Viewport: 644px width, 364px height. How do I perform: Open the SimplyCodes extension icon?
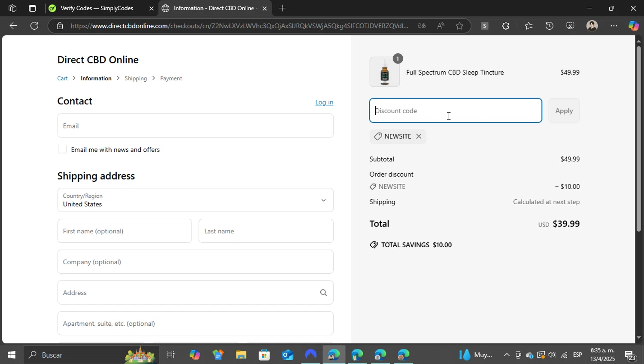[x=484, y=26]
